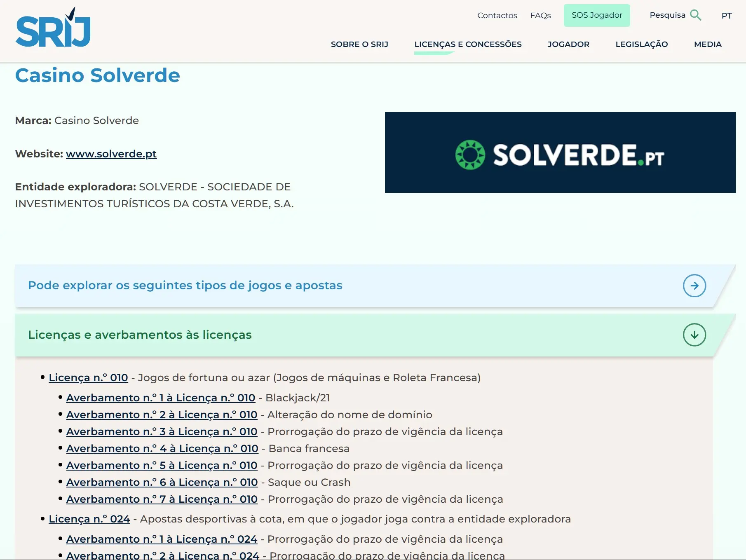Image resolution: width=746 pixels, height=560 pixels.
Task: Open the FAQs link
Action: [540, 15]
